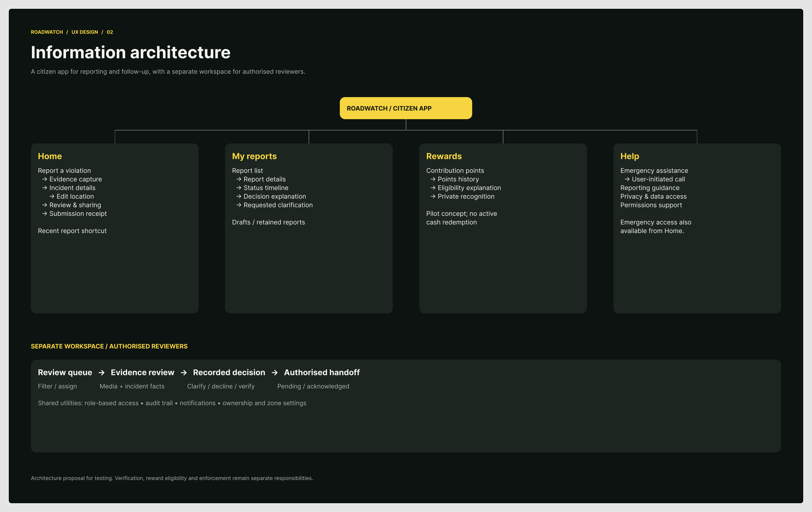Screen dimensions: 812x512
Task: Click the 'Pending / acknowledged' caption
Action: [313, 386]
